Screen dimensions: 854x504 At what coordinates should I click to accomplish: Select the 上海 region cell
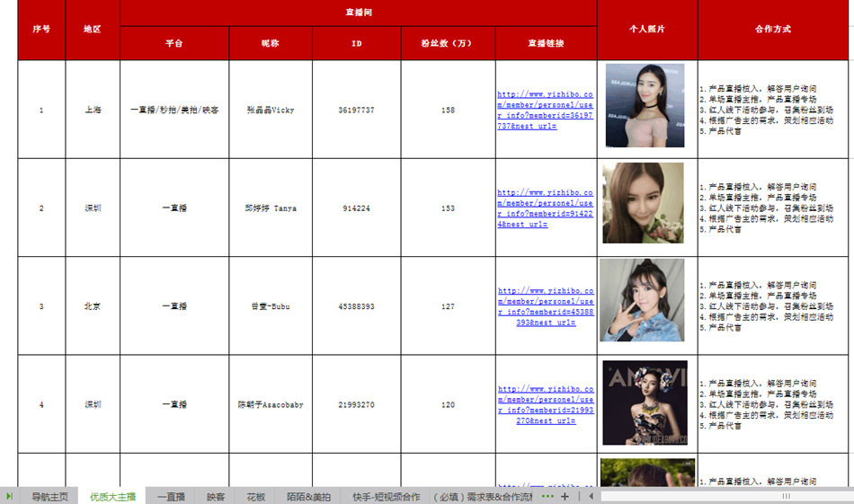click(93, 110)
